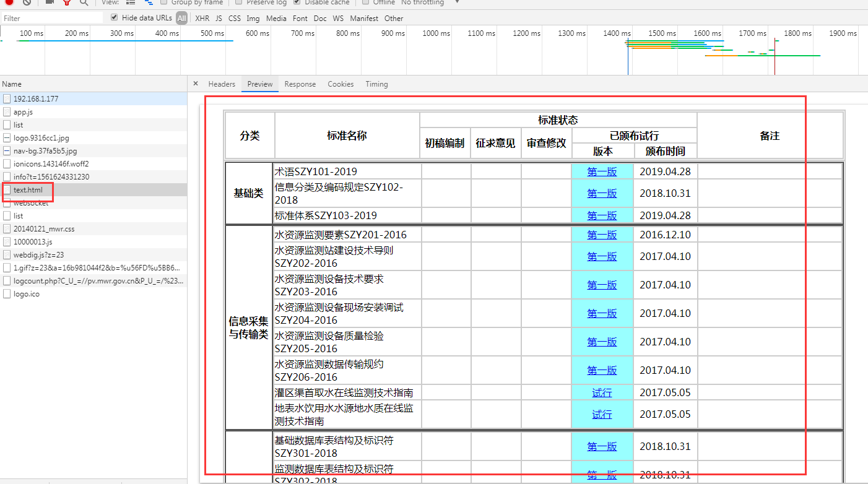Check the Group by frame option
The image size is (868, 484).
click(164, 3)
